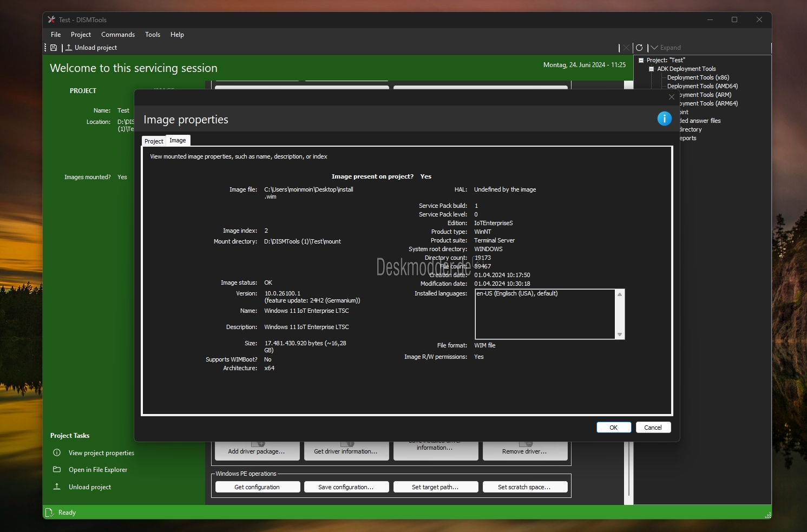Screen dimensions: 807x532
Task: Click the disabled X icon above the project tree
Action: [x=626, y=48]
